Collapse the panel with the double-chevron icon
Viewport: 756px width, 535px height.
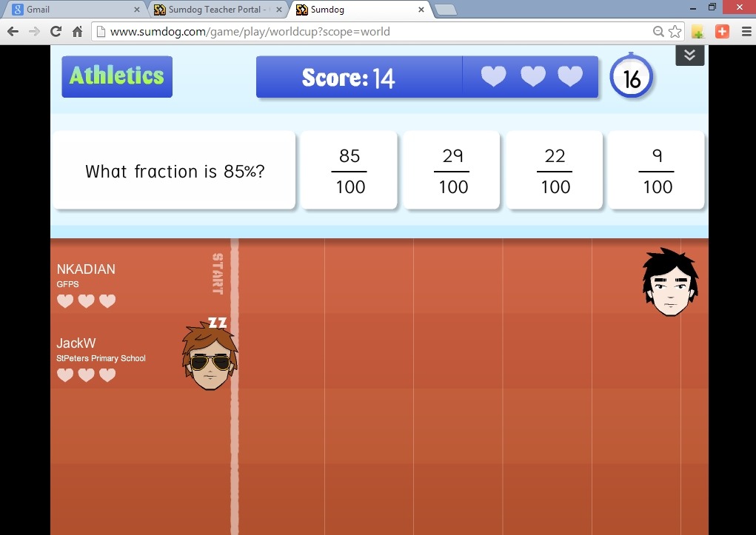[690, 55]
